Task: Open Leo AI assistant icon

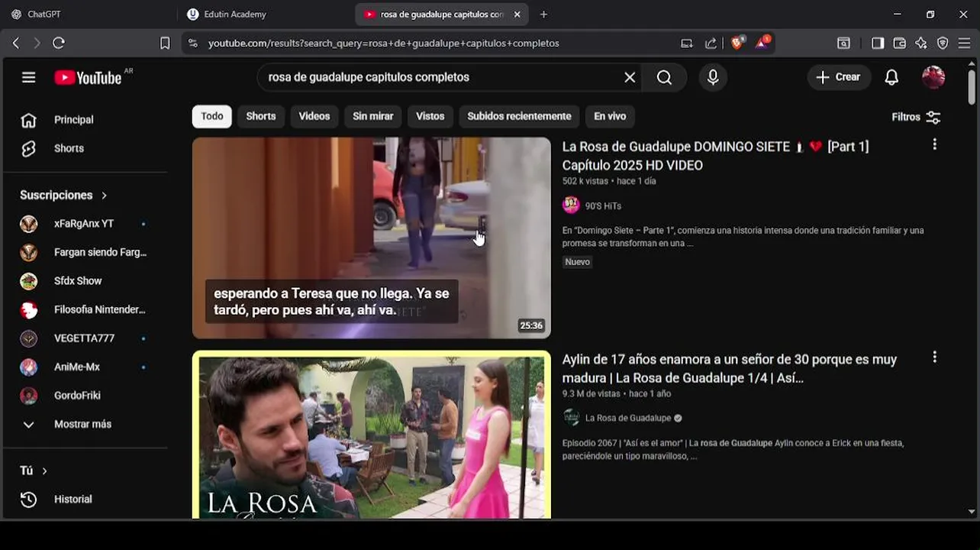Action: click(921, 43)
